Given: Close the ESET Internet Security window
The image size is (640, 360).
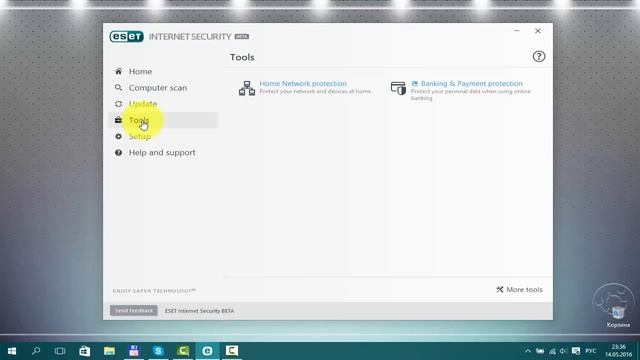Looking at the screenshot, I should pos(538,31).
